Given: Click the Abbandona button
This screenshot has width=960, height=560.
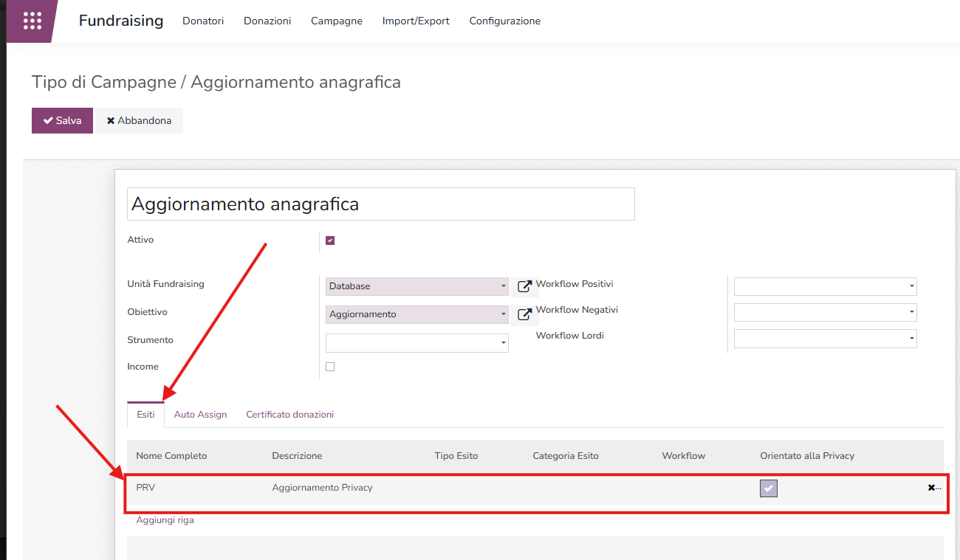Looking at the screenshot, I should pyautogui.click(x=139, y=120).
